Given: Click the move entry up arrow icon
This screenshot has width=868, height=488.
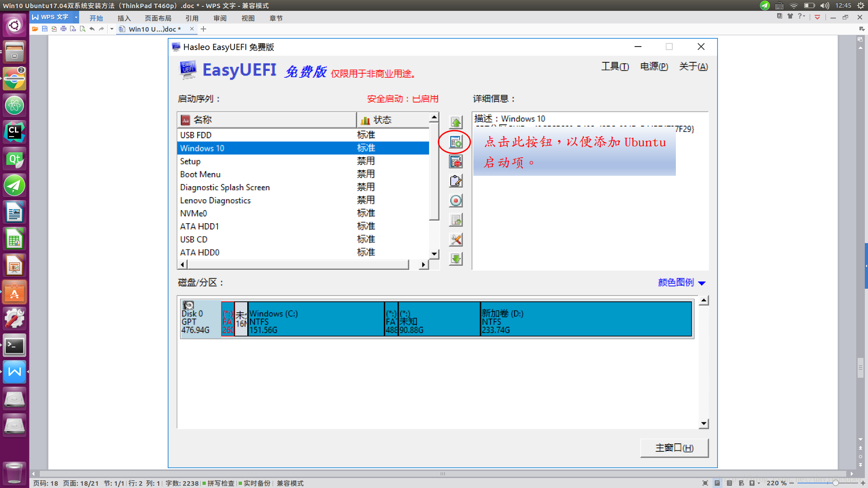Looking at the screenshot, I should [456, 122].
